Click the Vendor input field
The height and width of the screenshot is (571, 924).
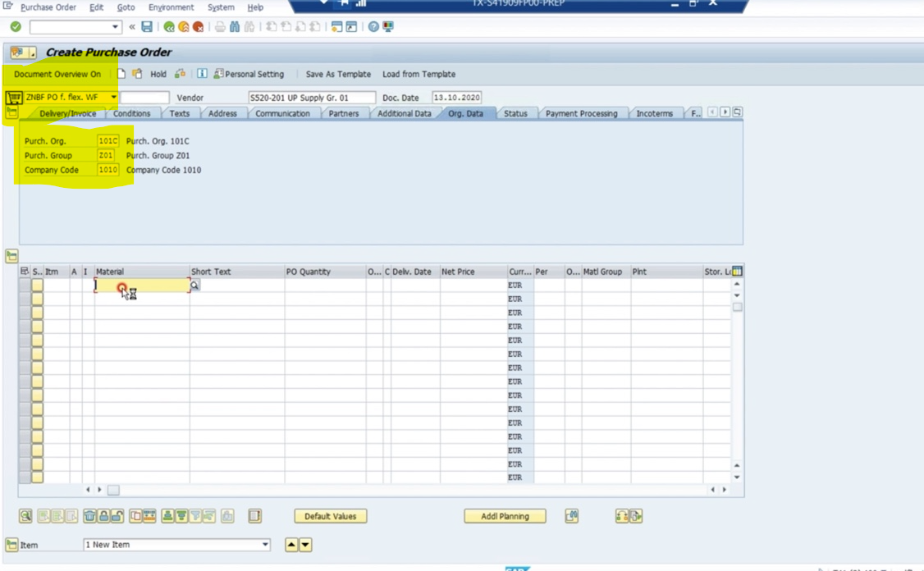312,98
